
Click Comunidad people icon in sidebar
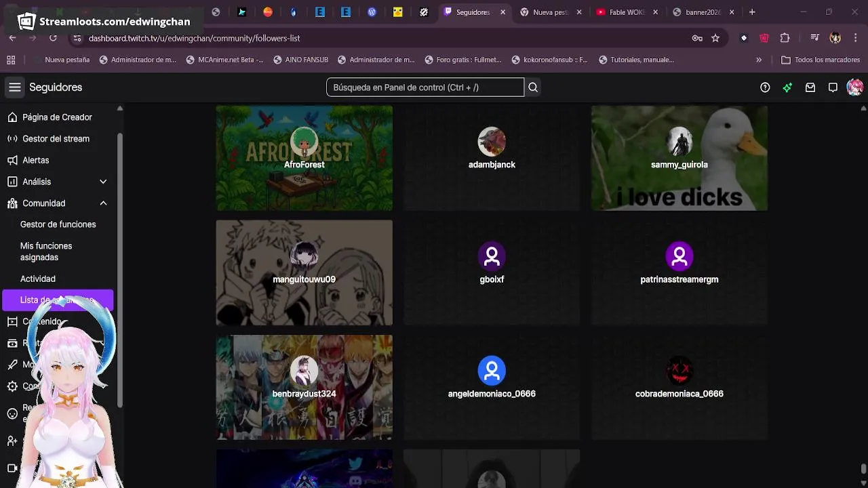[x=12, y=203]
